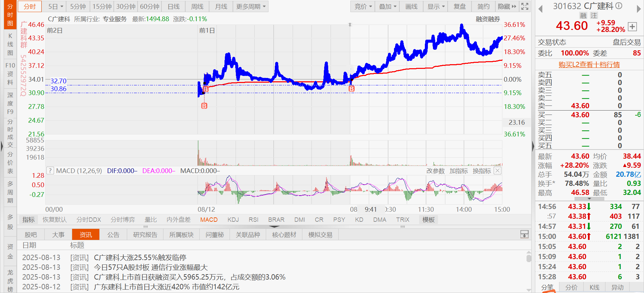
Task: Click the 画线 drawing tool button
Action: point(411,6)
